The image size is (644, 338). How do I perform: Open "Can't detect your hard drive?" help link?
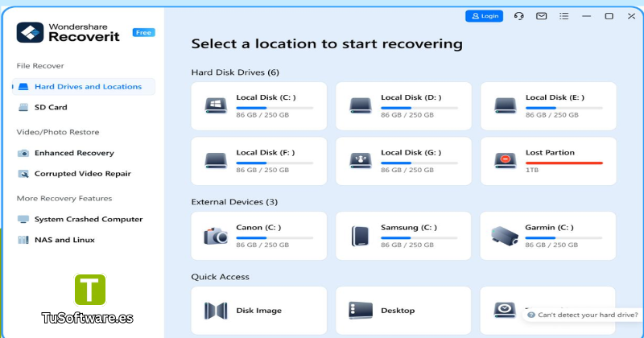(x=583, y=315)
